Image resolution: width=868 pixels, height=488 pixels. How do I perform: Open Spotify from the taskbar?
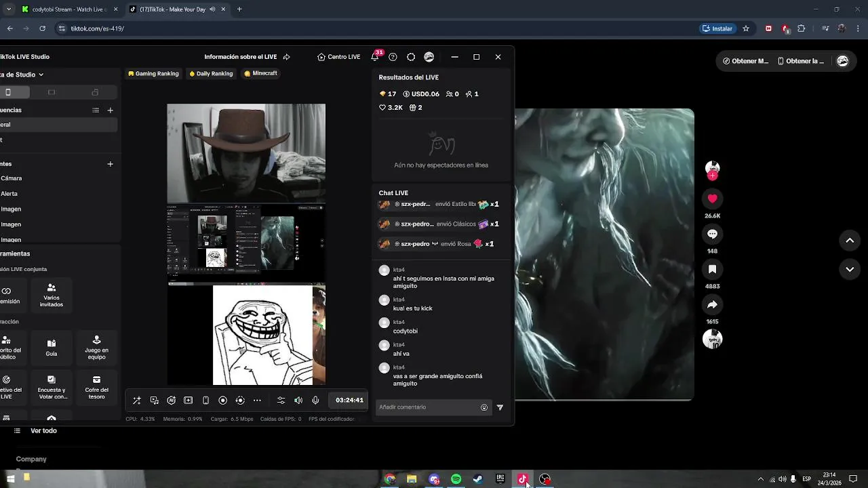point(456,479)
